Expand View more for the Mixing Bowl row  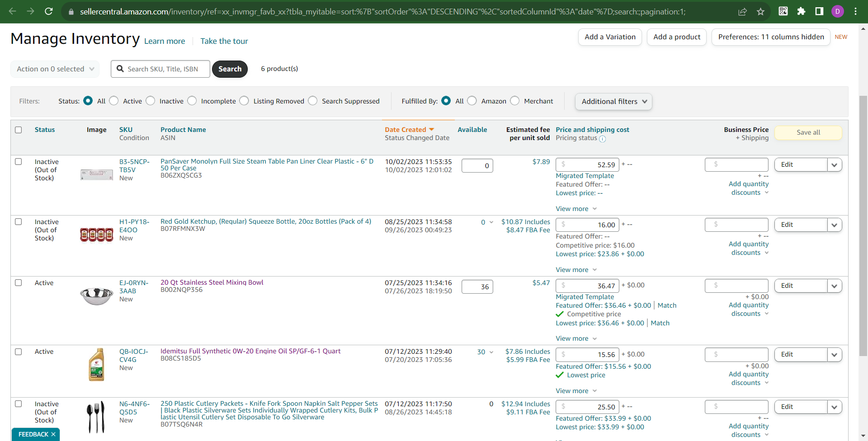tap(576, 338)
